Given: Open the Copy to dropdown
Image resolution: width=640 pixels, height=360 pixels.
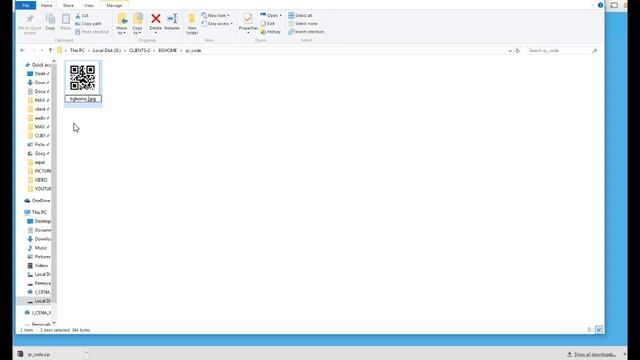Looking at the screenshot, I should [x=138, y=24].
